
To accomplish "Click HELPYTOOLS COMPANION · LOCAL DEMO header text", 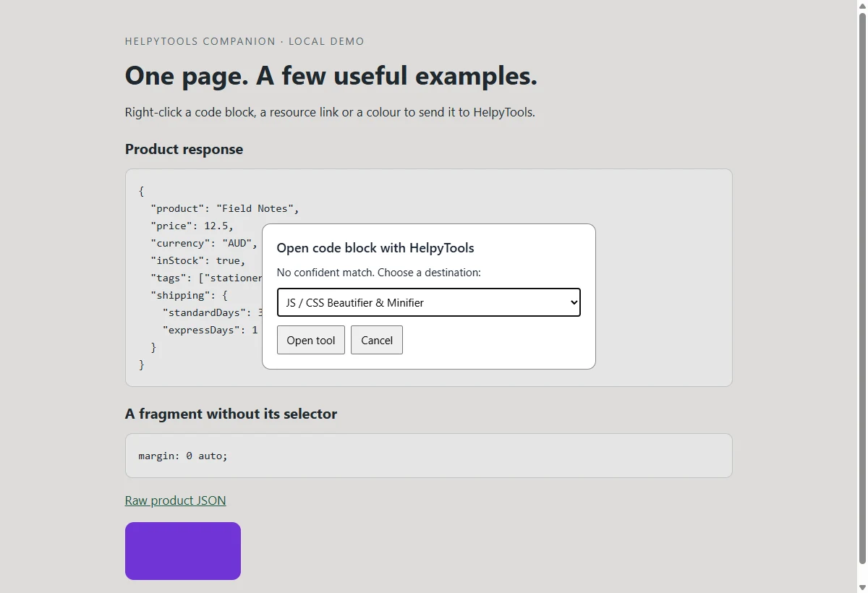I will pyautogui.click(x=244, y=41).
